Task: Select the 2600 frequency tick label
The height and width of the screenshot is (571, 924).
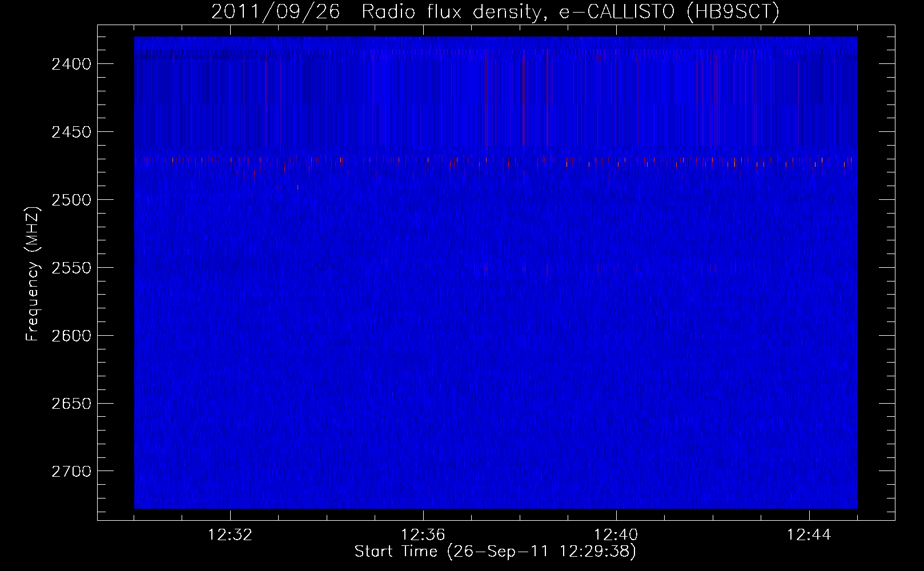Action: pos(71,336)
